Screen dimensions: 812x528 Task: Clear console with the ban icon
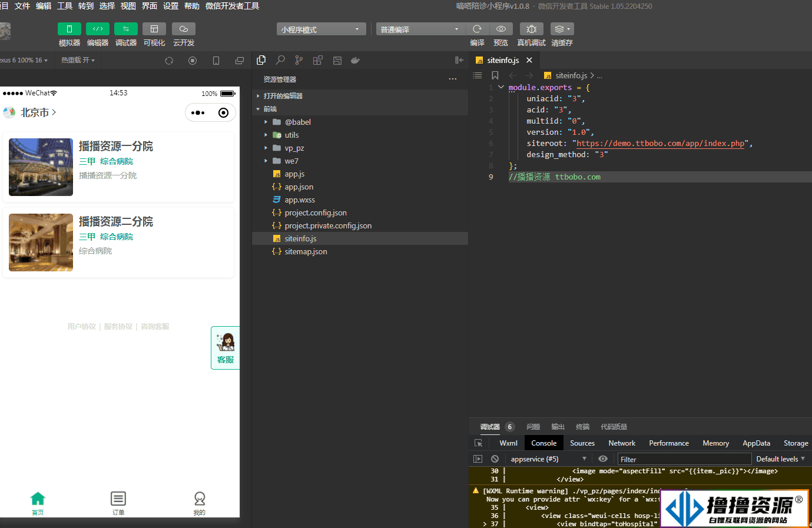coord(495,459)
